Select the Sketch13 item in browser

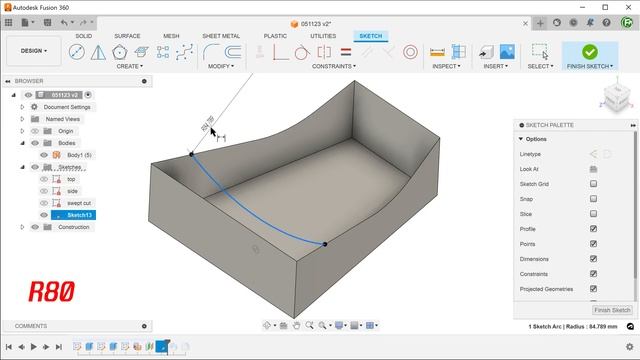(x=73, y=215)
